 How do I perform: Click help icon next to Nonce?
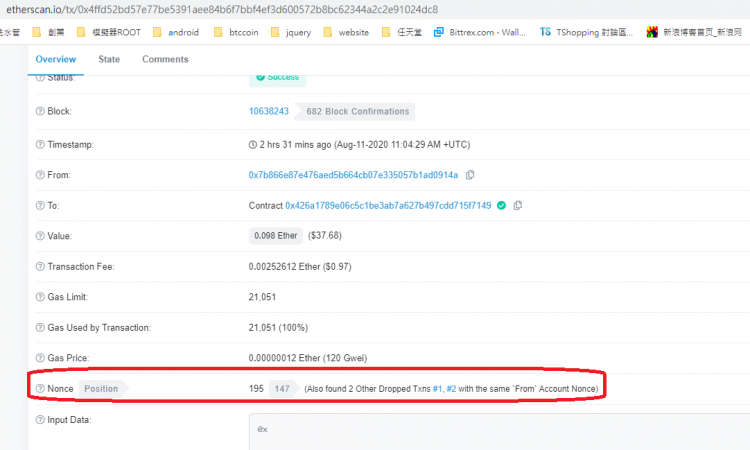40,389
